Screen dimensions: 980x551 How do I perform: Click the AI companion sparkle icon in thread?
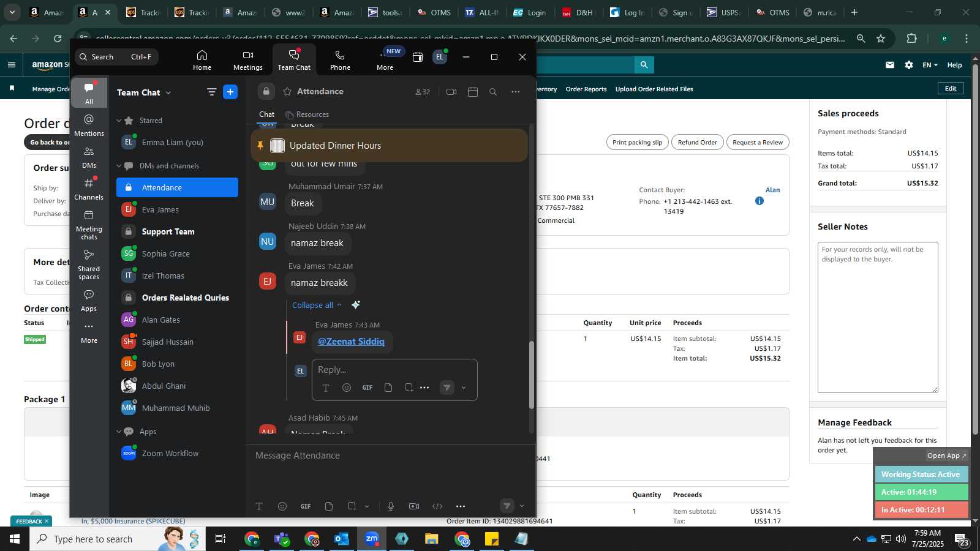pyautogui.click(x=356, y=305)
